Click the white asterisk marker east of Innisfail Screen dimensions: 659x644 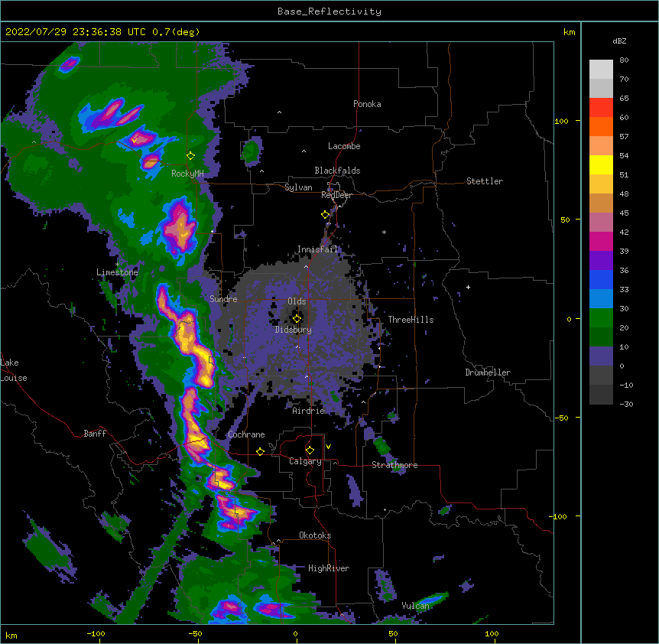[384, 232]
